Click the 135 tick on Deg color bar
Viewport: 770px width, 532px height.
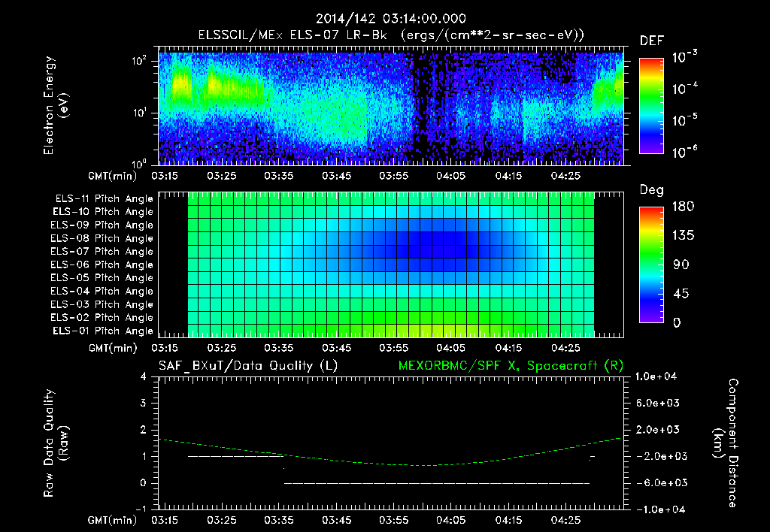(x=683, y=236)
